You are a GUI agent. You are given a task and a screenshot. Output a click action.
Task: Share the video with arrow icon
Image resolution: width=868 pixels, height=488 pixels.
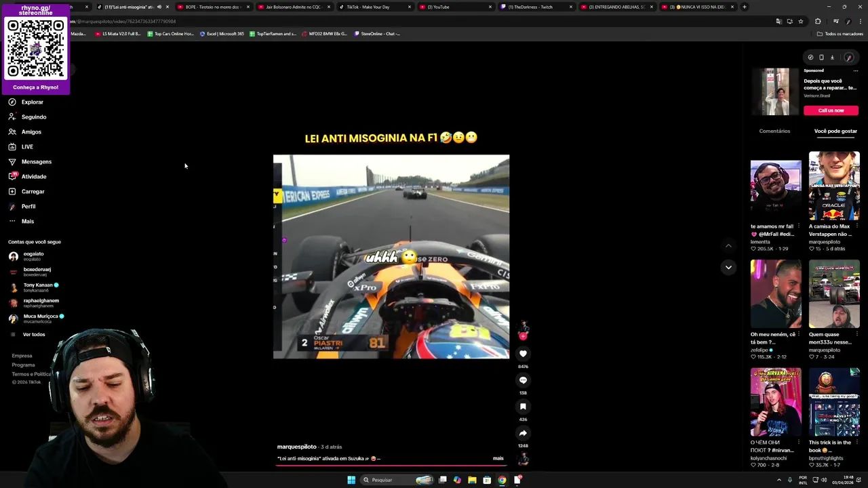pos(523,433)
